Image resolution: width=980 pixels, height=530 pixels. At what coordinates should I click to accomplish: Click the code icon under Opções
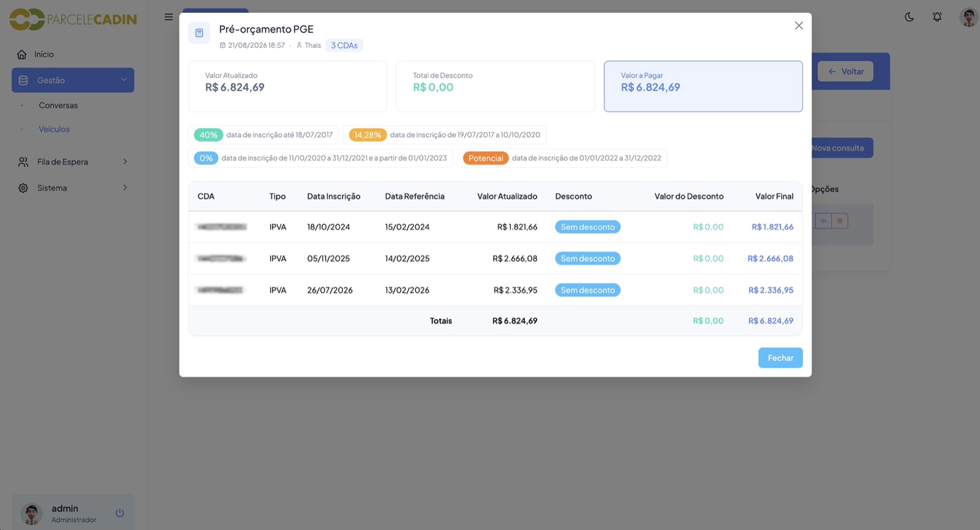823,221
